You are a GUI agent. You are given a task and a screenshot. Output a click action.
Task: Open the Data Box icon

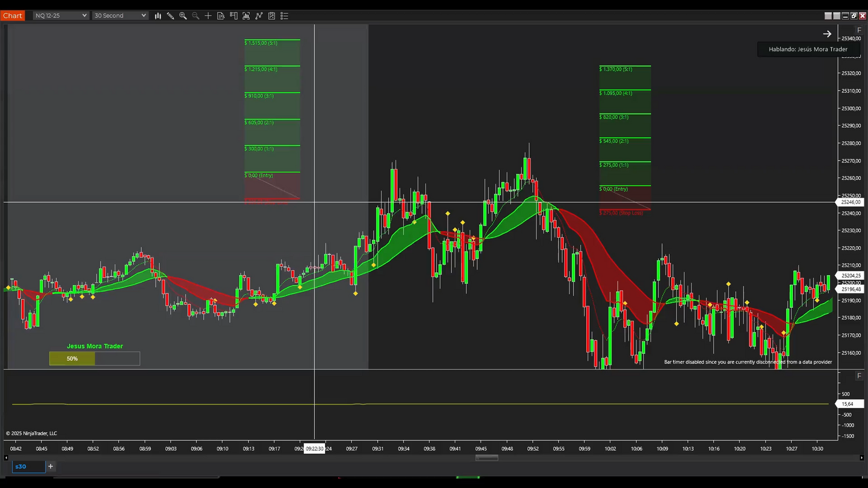221,16
